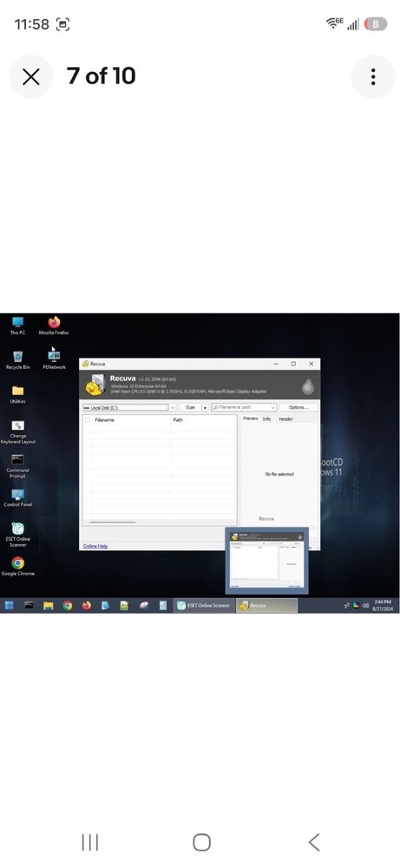Tap the Android back navigation button
The height and width of the screenshot is (868, 400).
tap(314, 842)
